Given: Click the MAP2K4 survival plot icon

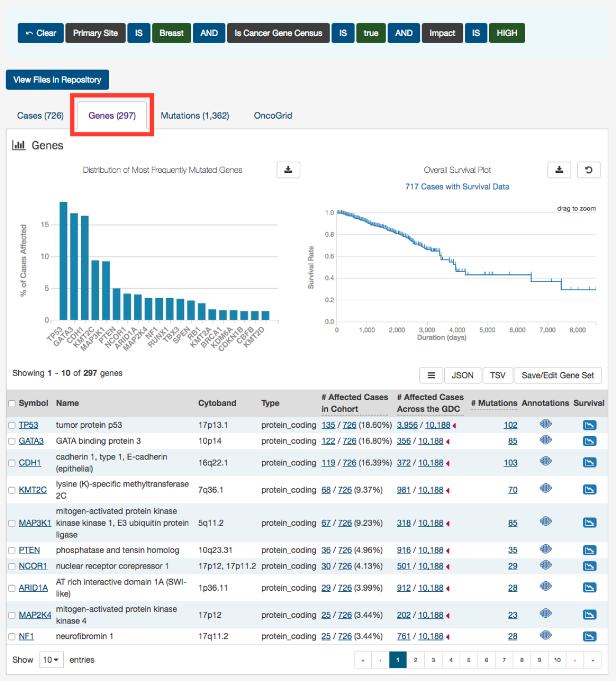Looking at the screenshot, I should tap(589, 615).
